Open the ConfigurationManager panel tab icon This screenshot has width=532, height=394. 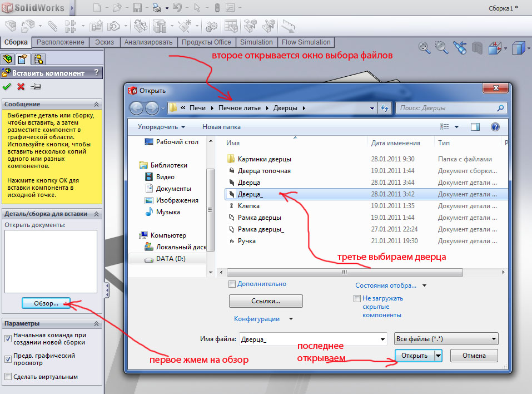[38, 59]
